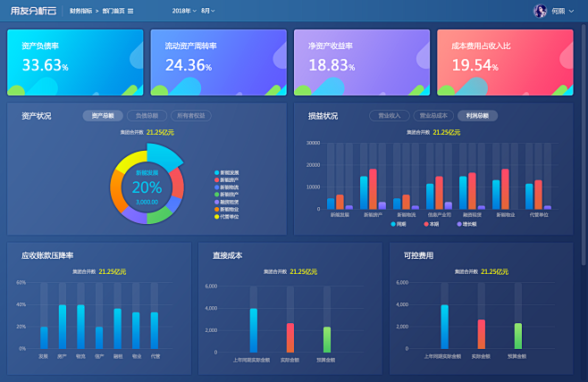
Task: Toggle the yellow 代管单位 legend entry
Action: coord(226,217)
